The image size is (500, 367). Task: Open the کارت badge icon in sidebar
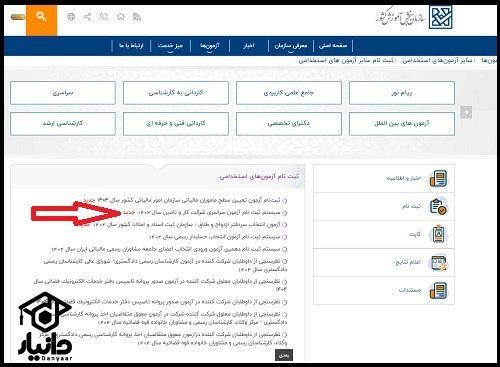(x=439, y=234)
